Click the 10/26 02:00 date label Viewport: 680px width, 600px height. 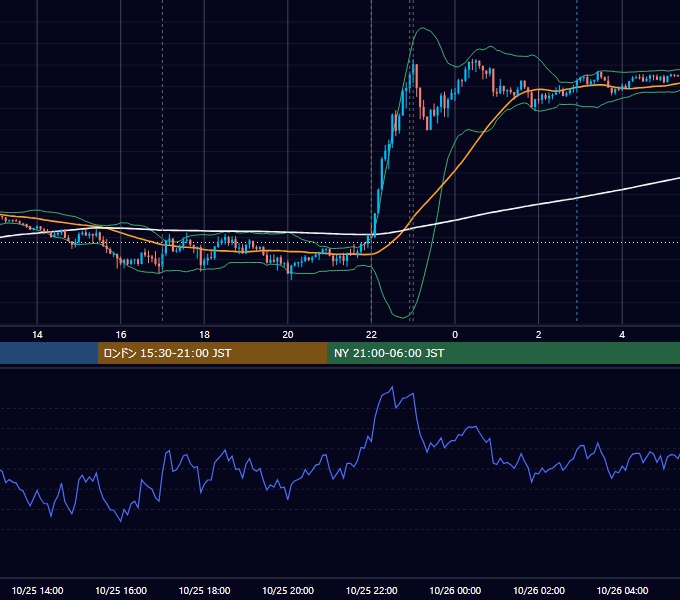click(x=539, y=590)
